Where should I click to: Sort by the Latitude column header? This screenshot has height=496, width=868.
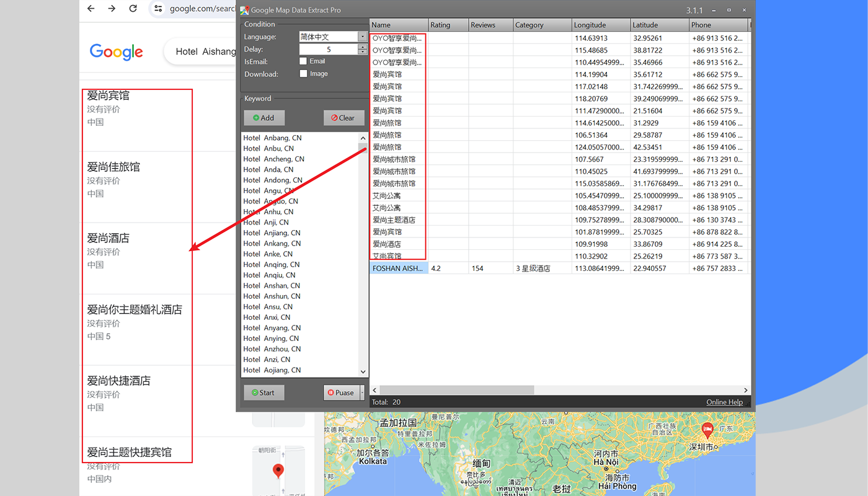pos(660,25)
